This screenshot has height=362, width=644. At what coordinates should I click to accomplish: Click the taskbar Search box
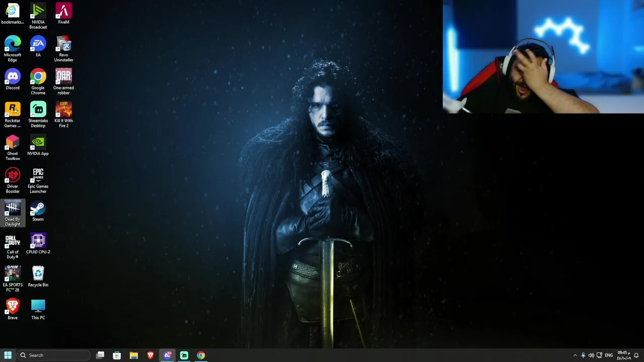click(x=54, y=355)
